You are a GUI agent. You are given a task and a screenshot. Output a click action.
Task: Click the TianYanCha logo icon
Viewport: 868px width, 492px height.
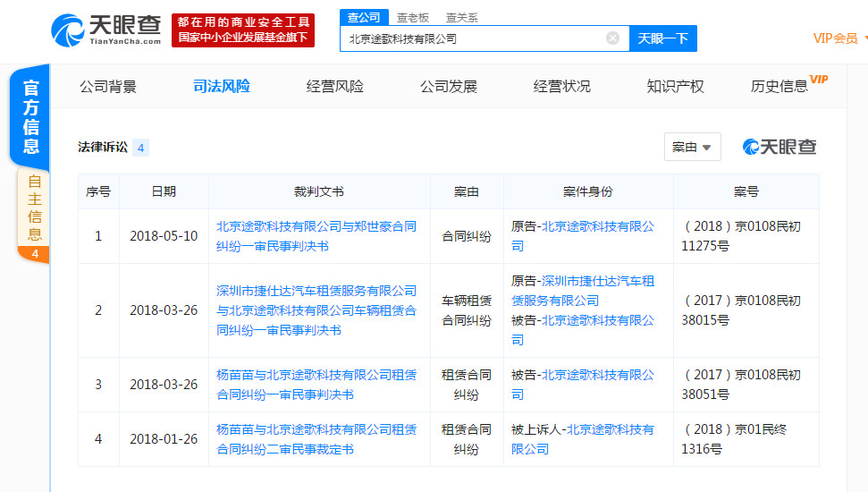click(69, 30)
